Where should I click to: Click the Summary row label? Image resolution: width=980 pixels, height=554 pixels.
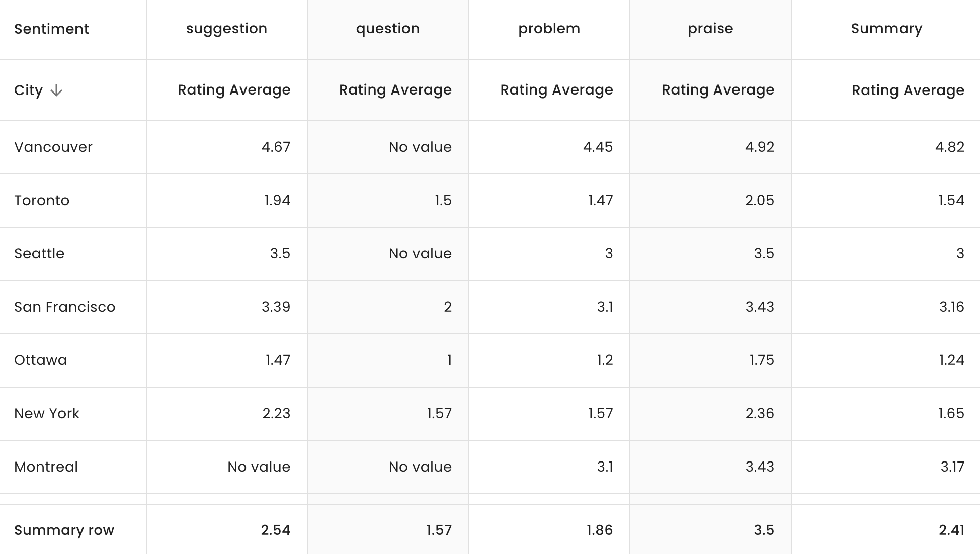pyautogui.click(x=64, y=530)
